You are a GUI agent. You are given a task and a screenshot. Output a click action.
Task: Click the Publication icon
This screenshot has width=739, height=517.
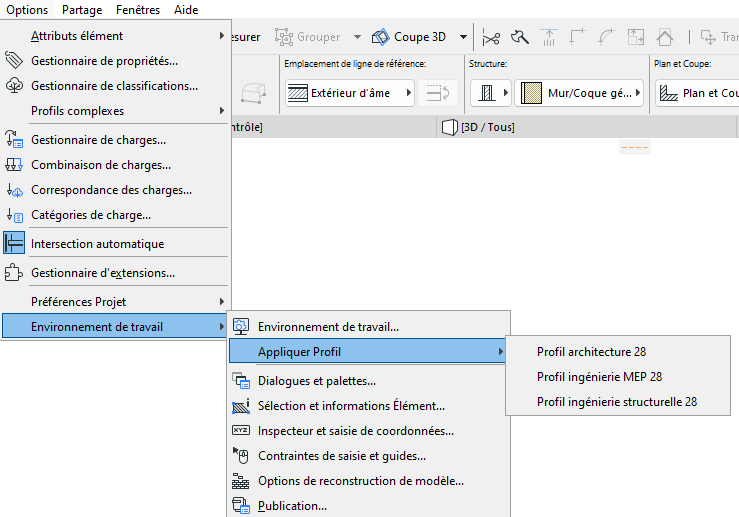click(x=241, y=505)
